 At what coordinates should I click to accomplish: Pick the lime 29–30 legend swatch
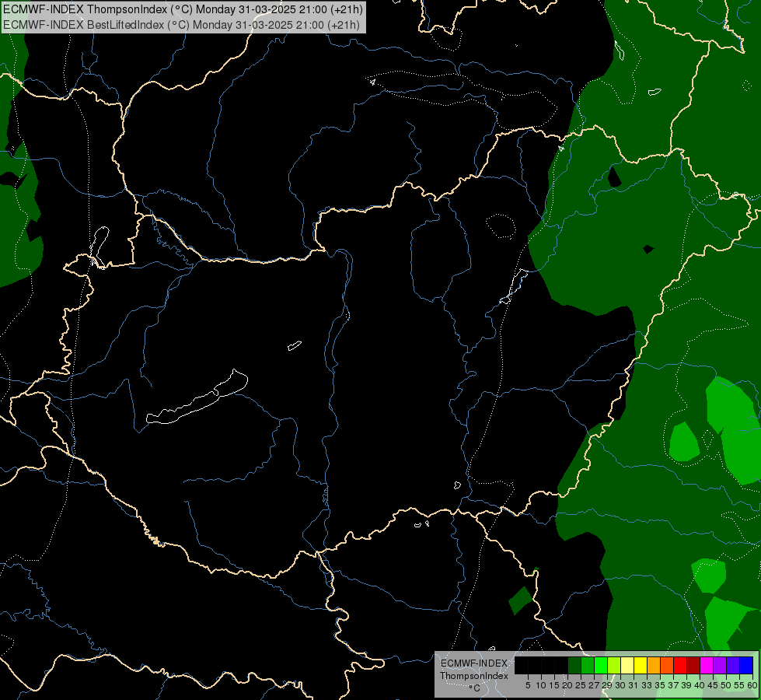pyautogui.click(x=614, y=666)
